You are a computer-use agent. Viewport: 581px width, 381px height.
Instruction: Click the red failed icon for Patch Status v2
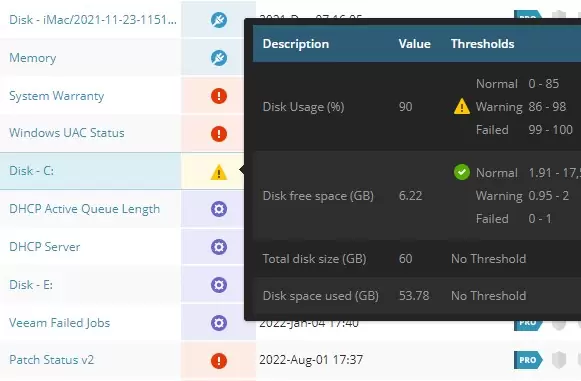coord(219,361)
